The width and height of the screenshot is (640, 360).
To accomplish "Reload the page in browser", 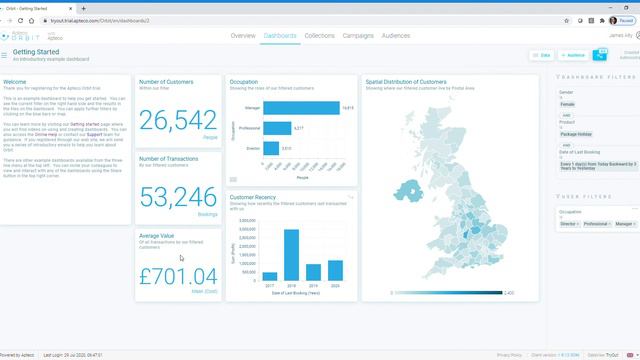I will coord(20,20).
